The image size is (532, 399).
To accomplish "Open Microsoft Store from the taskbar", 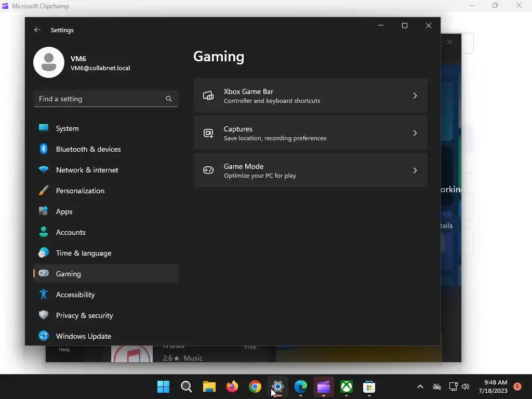I will pyautogui.click(x=369, y=387).
